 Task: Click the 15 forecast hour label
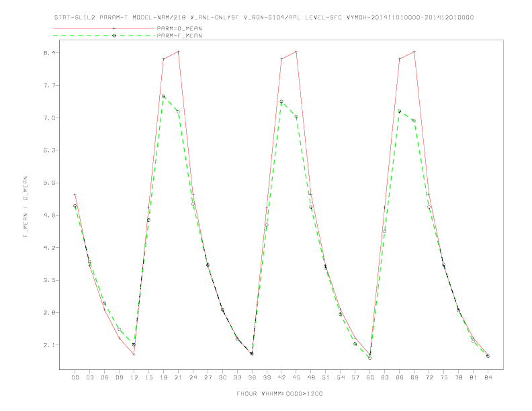(148, 377)
